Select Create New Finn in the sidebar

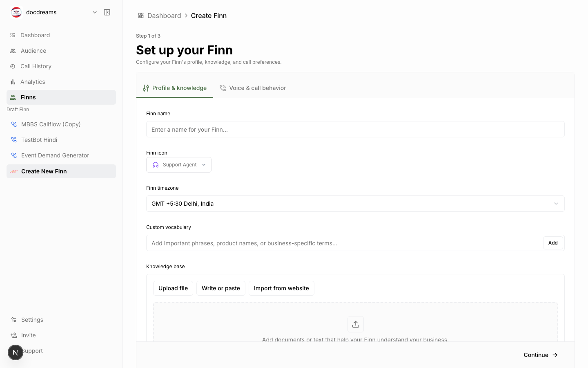61,171
